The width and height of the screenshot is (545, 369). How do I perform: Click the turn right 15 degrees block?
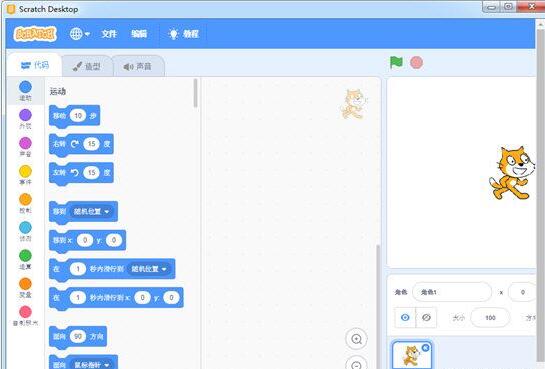[x=81, y=145]
